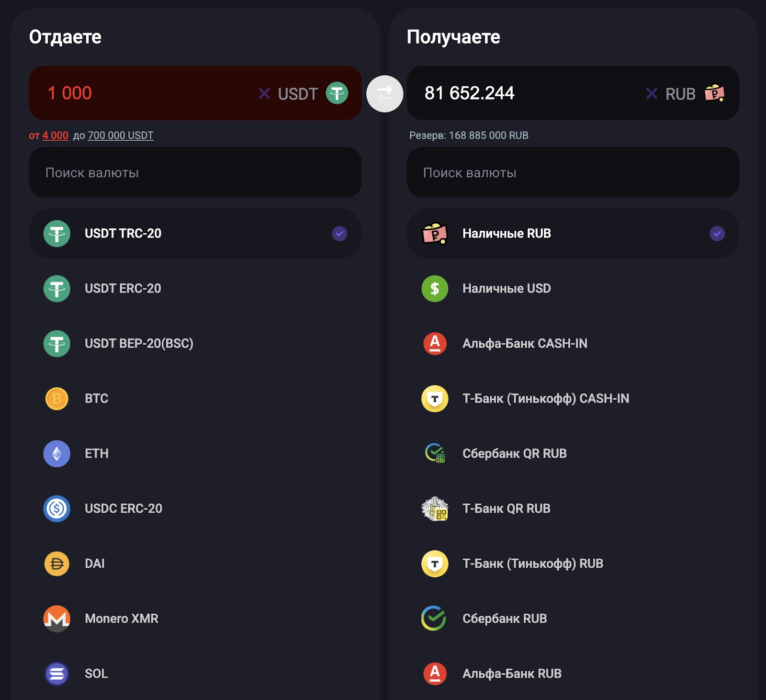Image resolution: width=766 pixels, height=700 pixels.
Task: Focus the left Поиск валюты search field
Action: (x=195, y=173)
